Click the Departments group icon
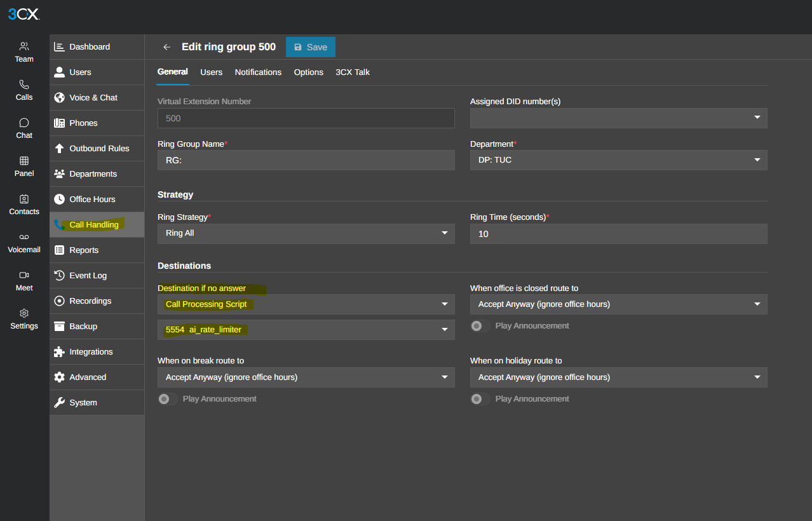The width and height of the screenshot is (812, 521). click(60, 173)
